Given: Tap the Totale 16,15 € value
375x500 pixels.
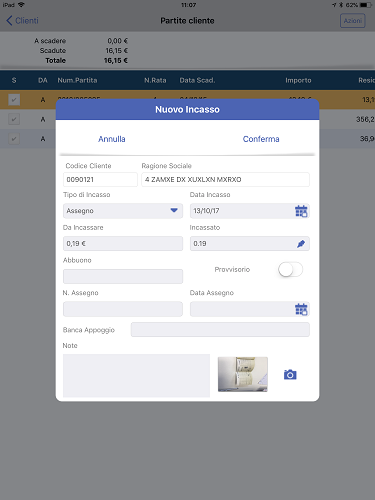Looking at the screenshot, I should pos(116,61).
